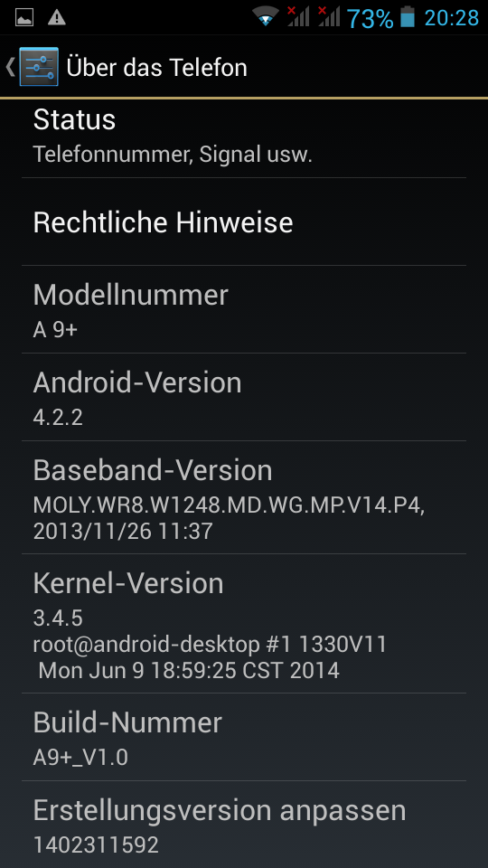
Task: Select Erstellungsversion anpassen entry
Action: (244, 825)
